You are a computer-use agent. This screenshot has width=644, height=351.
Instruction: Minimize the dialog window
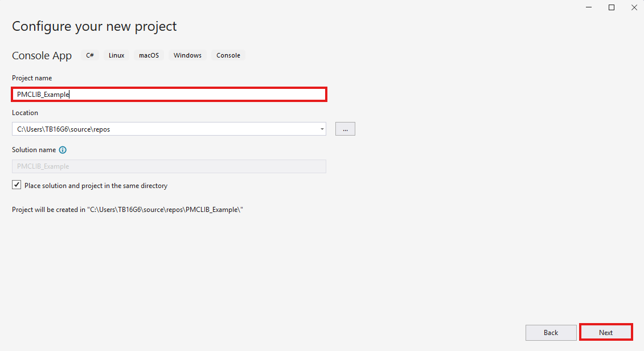(588, 7)
